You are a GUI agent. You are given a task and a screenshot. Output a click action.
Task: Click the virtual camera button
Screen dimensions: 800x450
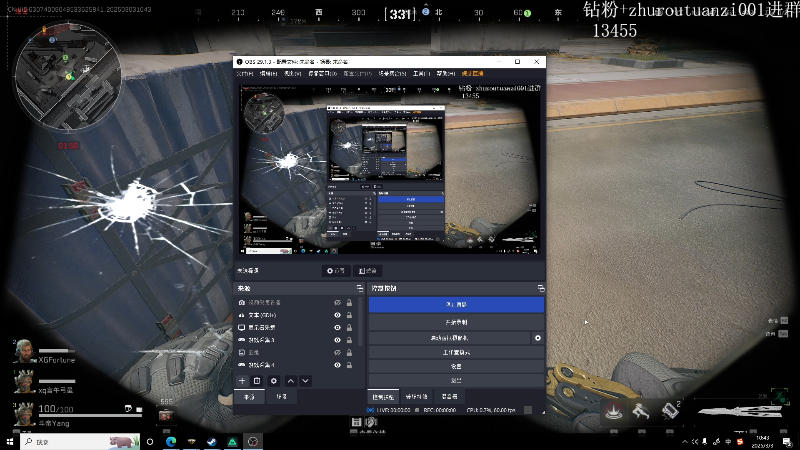tap(449, 338)
